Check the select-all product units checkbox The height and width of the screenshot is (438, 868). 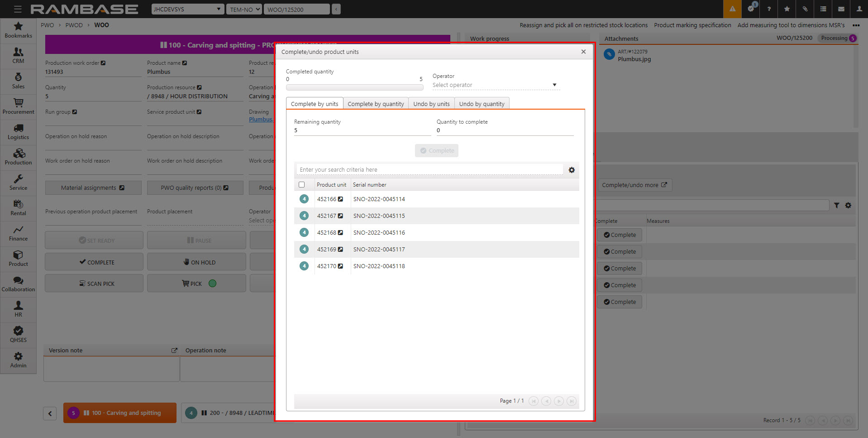tap(302, 185)
